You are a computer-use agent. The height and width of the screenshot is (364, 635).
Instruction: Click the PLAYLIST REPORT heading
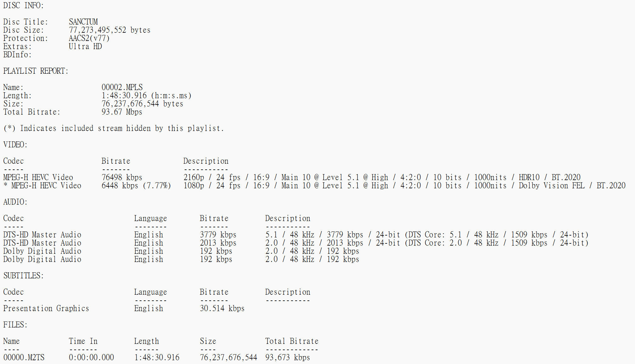click(x=36, y=71)
